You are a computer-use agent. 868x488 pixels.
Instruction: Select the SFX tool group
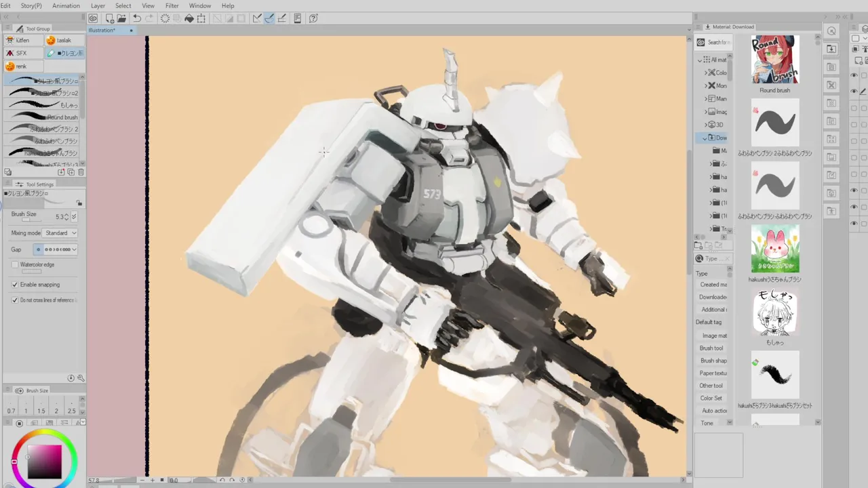[23, 53]
